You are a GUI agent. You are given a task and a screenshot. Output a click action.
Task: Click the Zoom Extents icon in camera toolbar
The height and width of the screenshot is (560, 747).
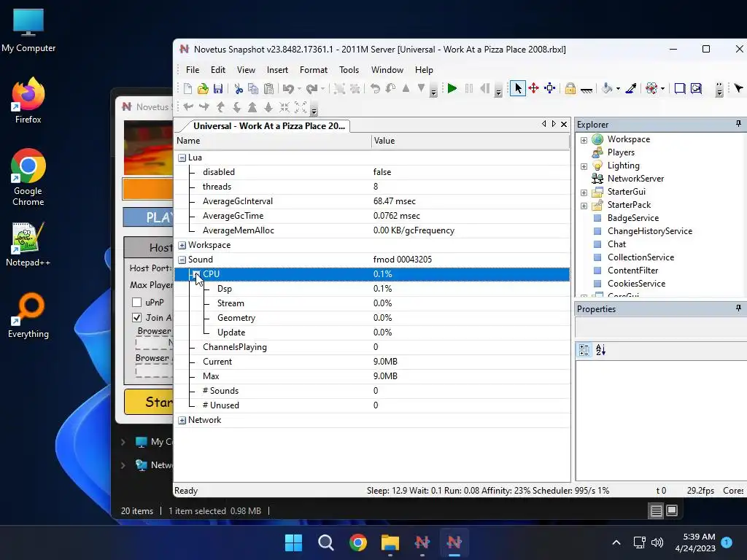click(301, 108)
